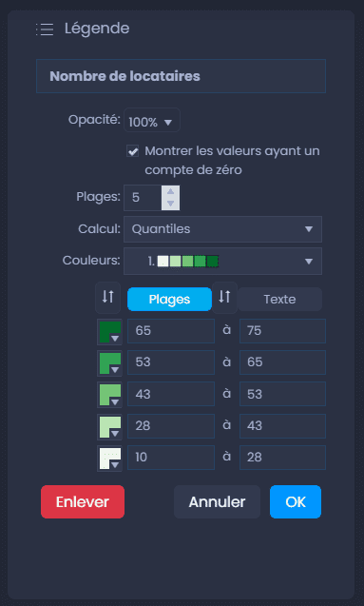Click the Annuler button
Screen dimensions: 364x606
[217, 502]
